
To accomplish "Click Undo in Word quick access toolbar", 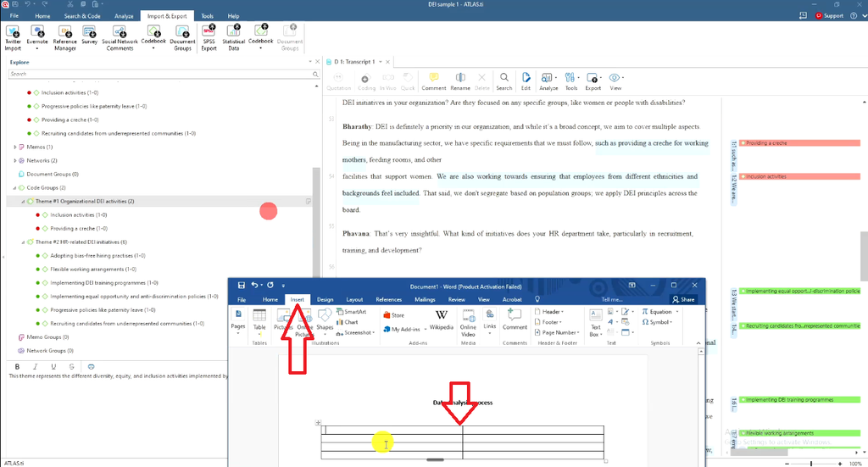I will pyautogui.click(x=254, y=285).
